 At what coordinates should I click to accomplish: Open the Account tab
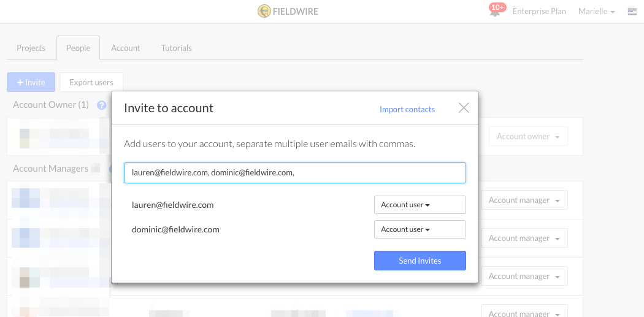pos(126,48)
